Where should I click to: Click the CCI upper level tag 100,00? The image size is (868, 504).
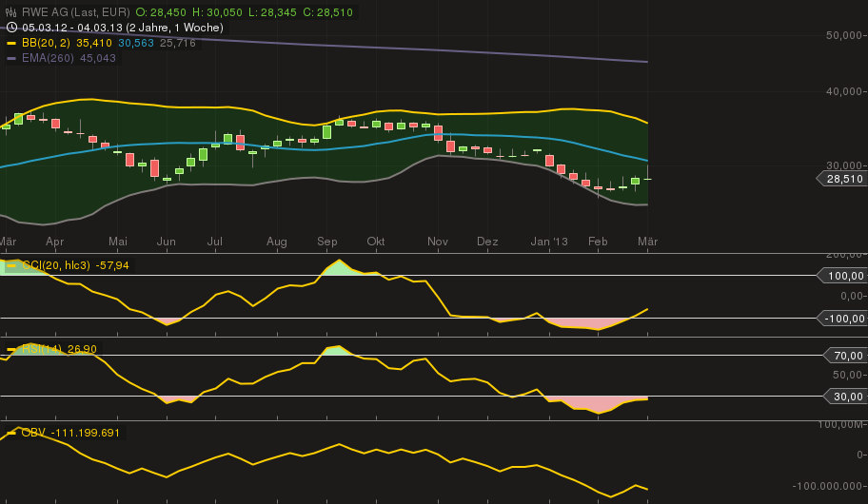click(x=842, y=276)
